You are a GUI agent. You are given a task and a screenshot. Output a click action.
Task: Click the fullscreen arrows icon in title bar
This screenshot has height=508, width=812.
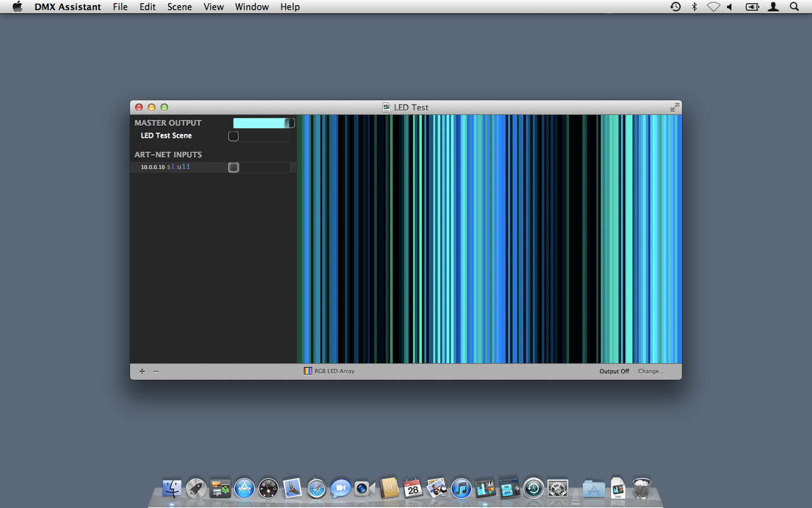[x=674, y=107]
